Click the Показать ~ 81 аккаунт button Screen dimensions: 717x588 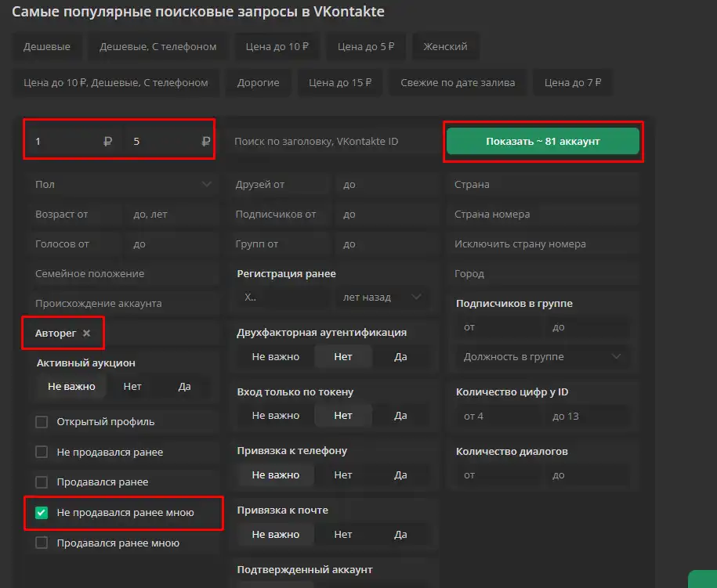[542, 142]
